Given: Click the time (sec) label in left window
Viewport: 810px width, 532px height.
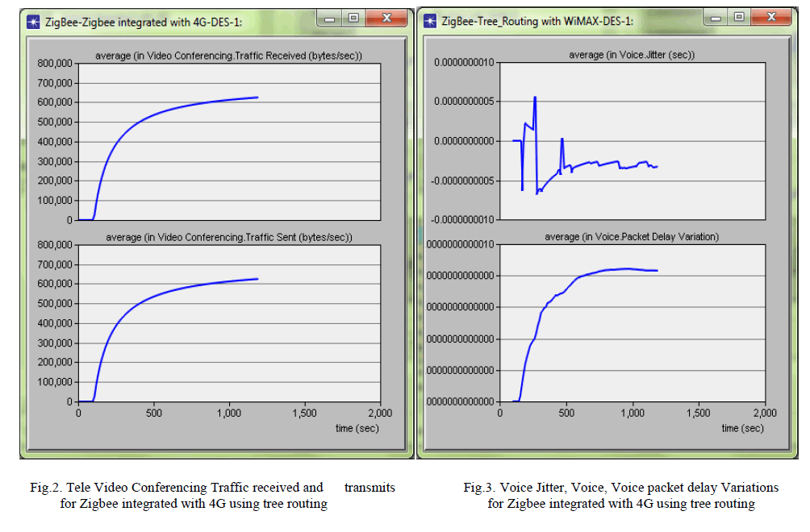Looking at the screenshot, I should (357, 428).
